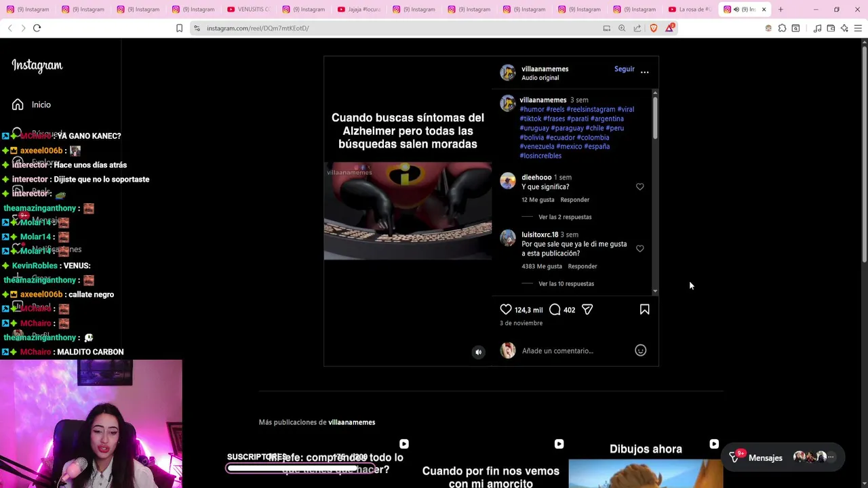Toggle the reel audio speaker button

point(479,352)
